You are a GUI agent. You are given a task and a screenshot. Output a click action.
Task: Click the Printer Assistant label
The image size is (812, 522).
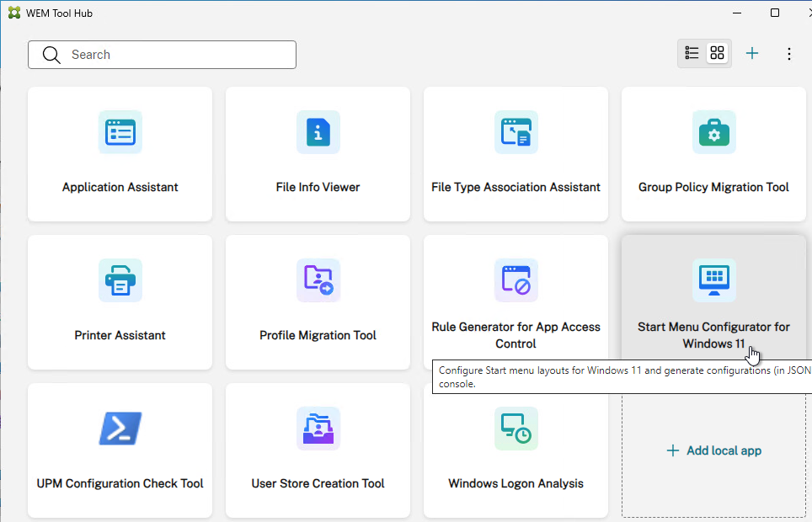point(120,335)
